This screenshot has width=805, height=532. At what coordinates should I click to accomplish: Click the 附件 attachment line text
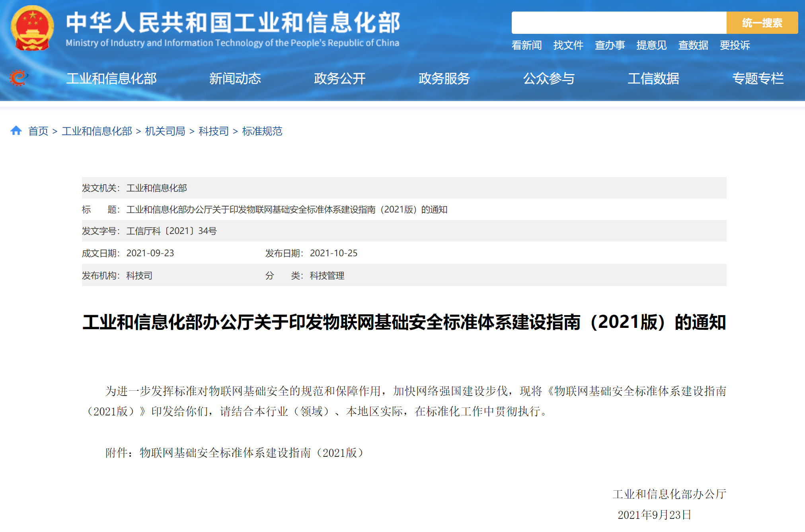[234, 452]
